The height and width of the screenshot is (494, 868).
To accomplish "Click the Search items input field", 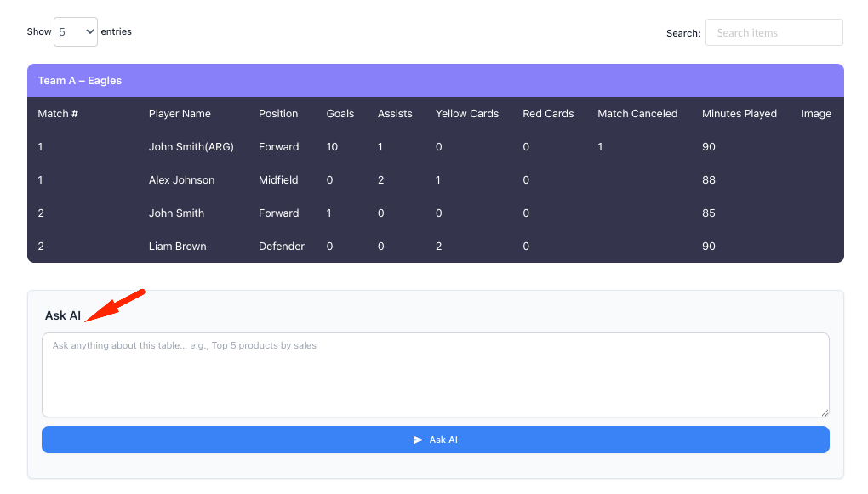I will coord(774,32).
